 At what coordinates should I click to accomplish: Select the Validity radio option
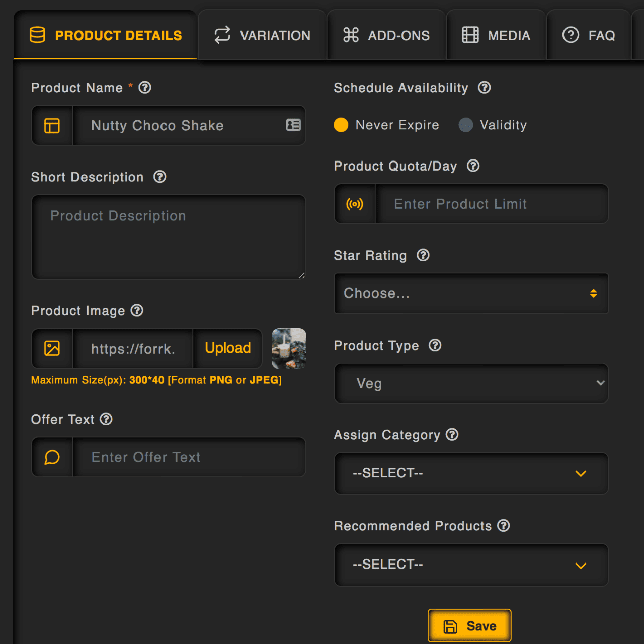coord(466,125)
